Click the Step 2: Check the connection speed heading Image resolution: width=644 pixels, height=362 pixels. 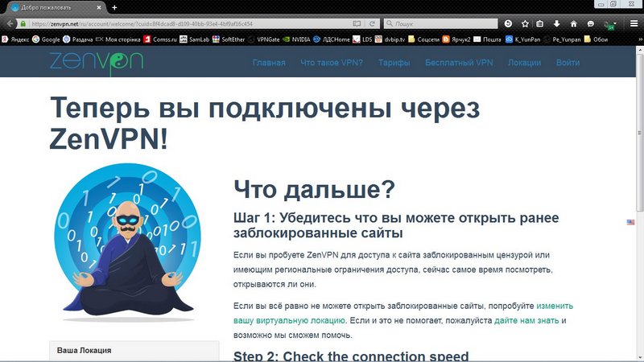(x=351, y=356)
